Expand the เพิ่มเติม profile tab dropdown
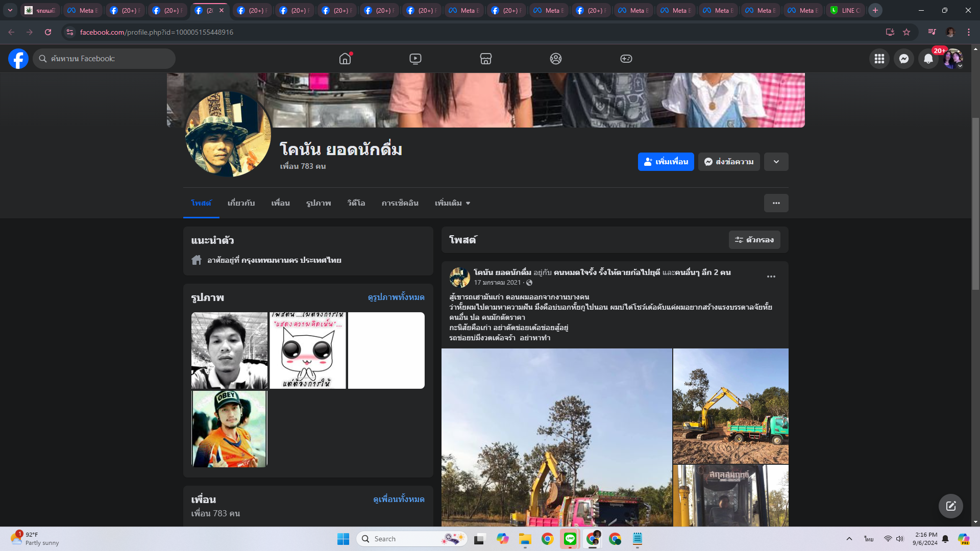Image resolution: width=980 pixels, height=551 pixels. coord(452,203)
